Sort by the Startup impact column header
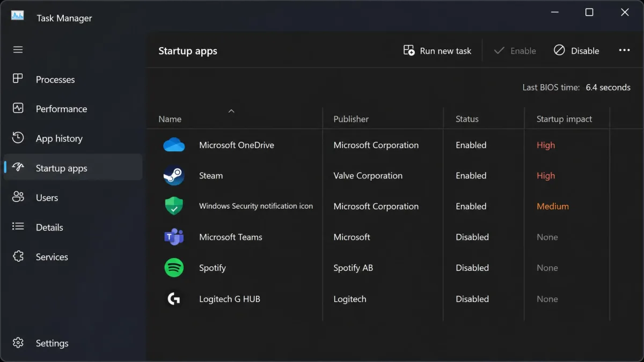Image resolution: width=644 pixels, height=362 pixels. (x=564, y=119)
